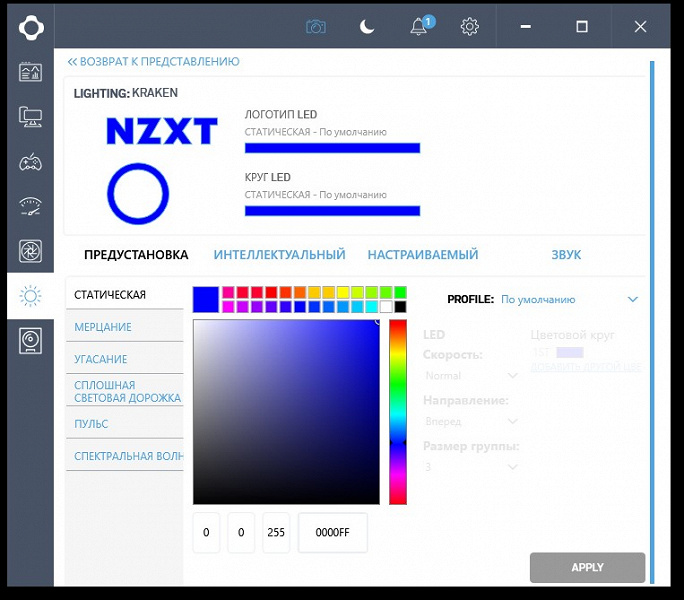The image size is (684, 600).
Task: Click the ДОБАВИТЬ ДРУГОЙ ЦВЕТ link
Action: [586, 367]
